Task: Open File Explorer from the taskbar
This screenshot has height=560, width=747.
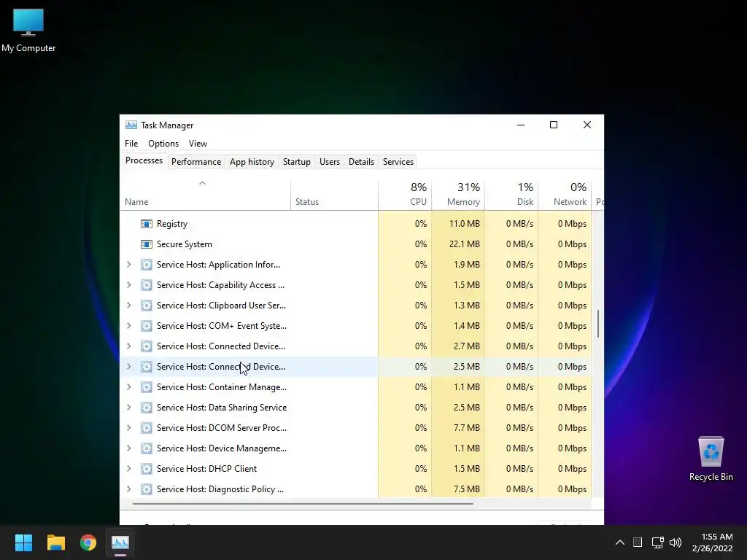Action: [55, 542]
